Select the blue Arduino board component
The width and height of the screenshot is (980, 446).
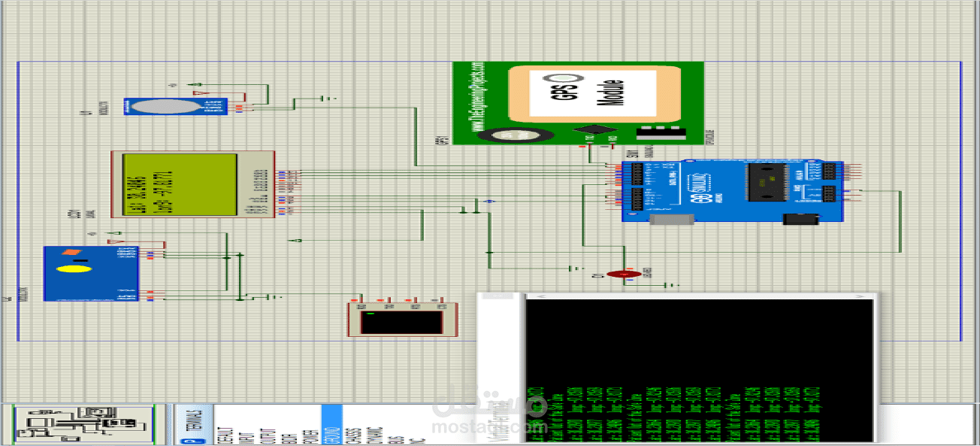point(733,191)
